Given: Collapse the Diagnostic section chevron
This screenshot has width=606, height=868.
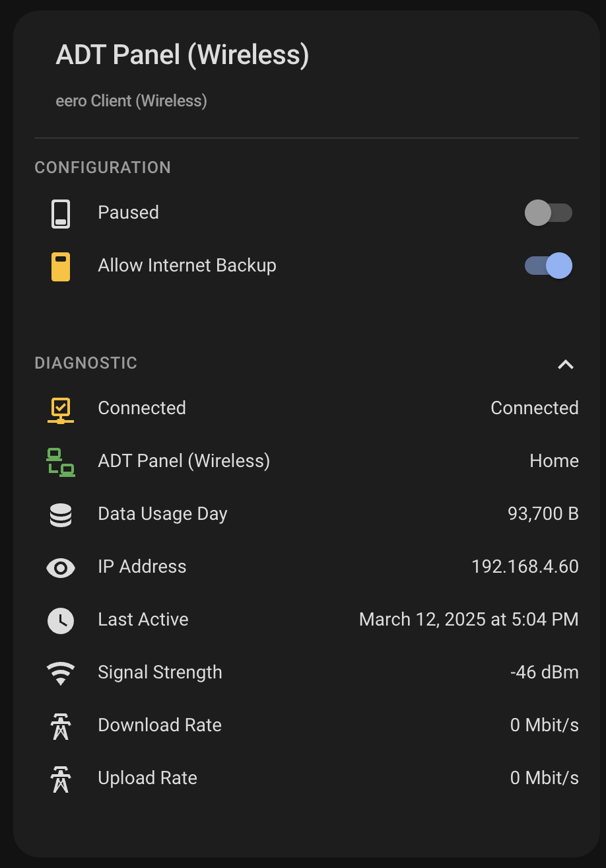Looking at the screenshot, I should coord(565,364).
